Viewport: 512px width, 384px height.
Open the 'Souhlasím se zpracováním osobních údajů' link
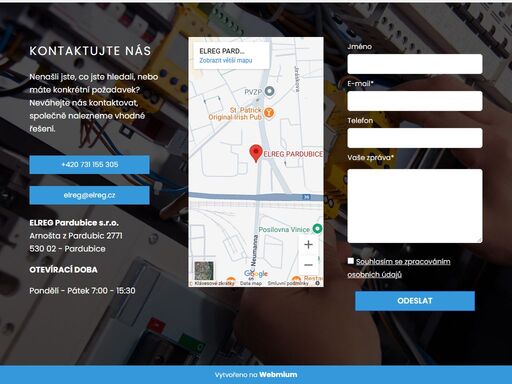[399, 268]
